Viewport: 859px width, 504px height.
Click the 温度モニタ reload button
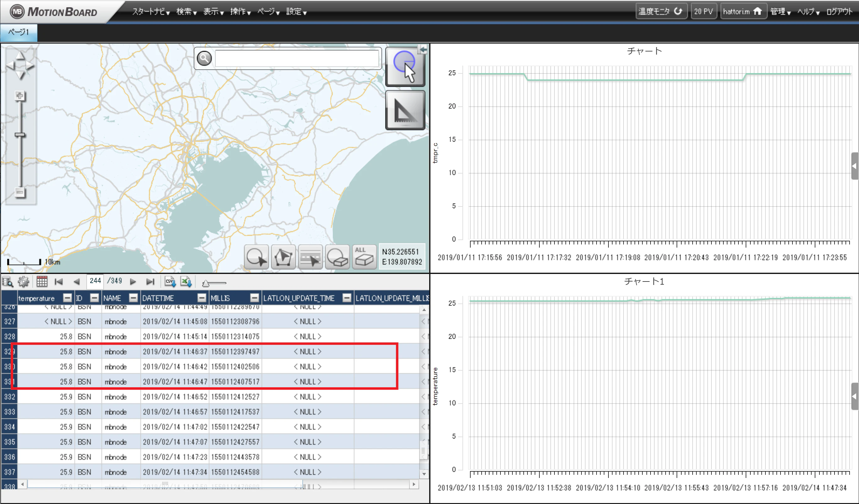click(661, 11)
